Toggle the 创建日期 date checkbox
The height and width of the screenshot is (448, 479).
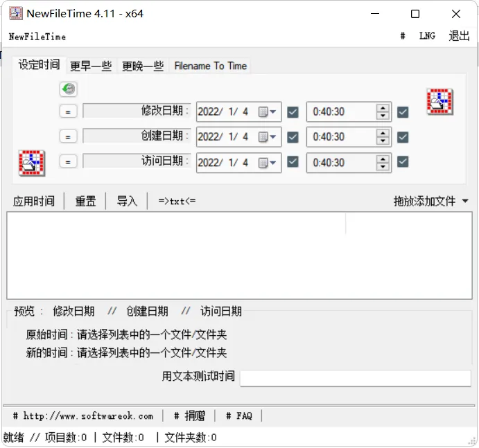point(293,137)
